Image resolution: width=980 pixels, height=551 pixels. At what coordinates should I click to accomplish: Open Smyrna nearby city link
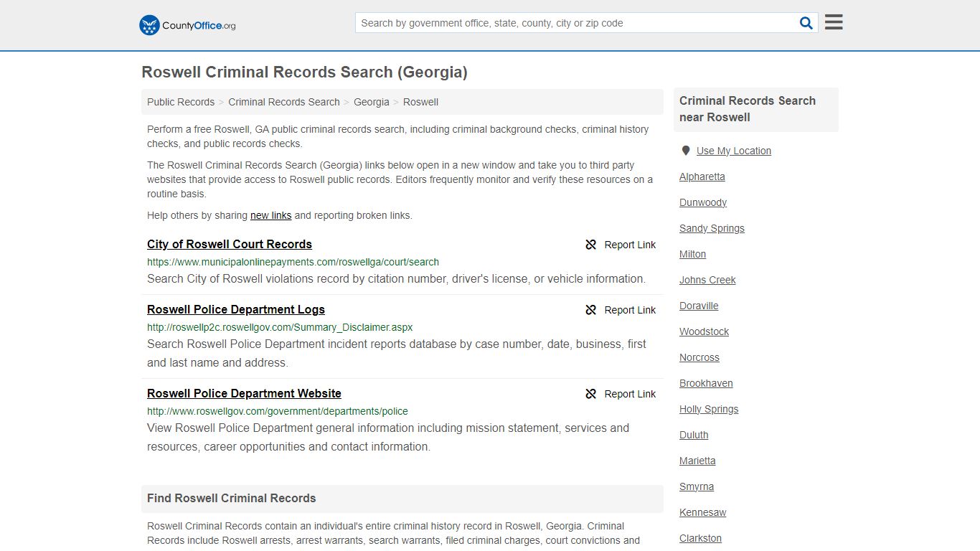[x=697, y=486]
